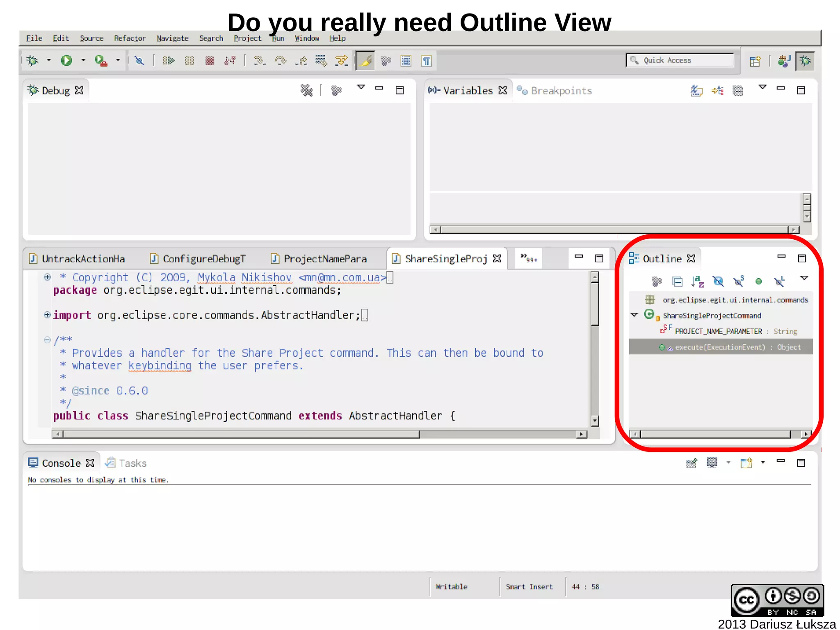Open the Window menu

307,38
